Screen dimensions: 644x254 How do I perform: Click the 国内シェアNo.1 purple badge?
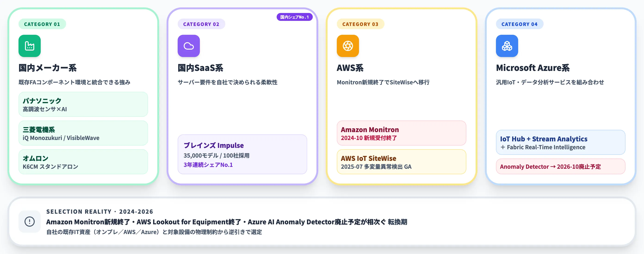coord(294,17)
